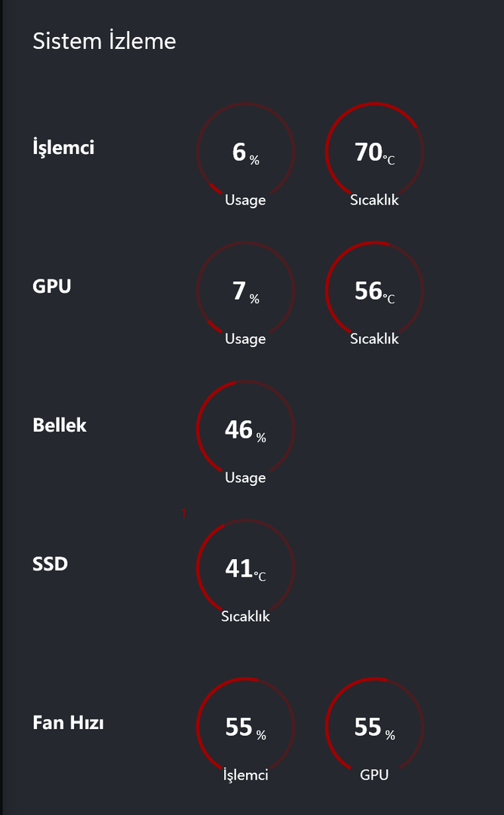Image resolution: width=504 pixels, height=815 pixels.
Task: Click the İşlemci label under the fan gauge
Action: coord(245,775)
